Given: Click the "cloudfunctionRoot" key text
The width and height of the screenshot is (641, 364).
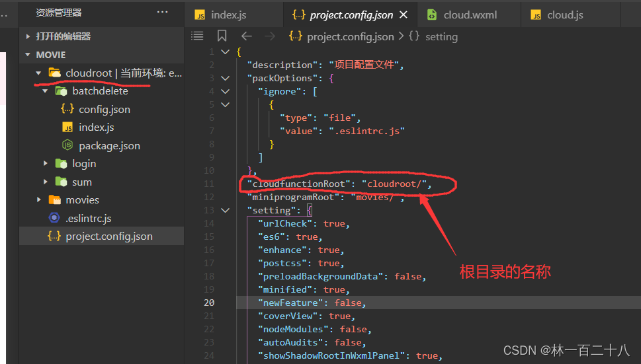Looking at the screenshot, I should tap(299, 184).
